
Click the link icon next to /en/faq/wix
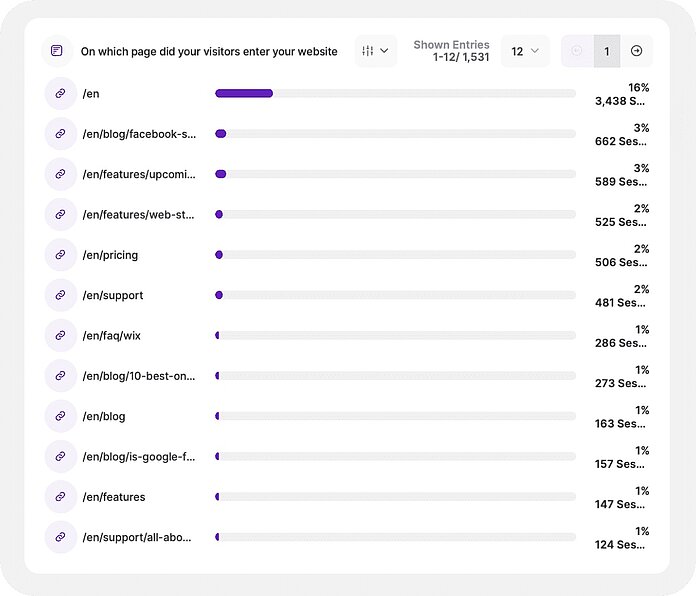[60, 335]
